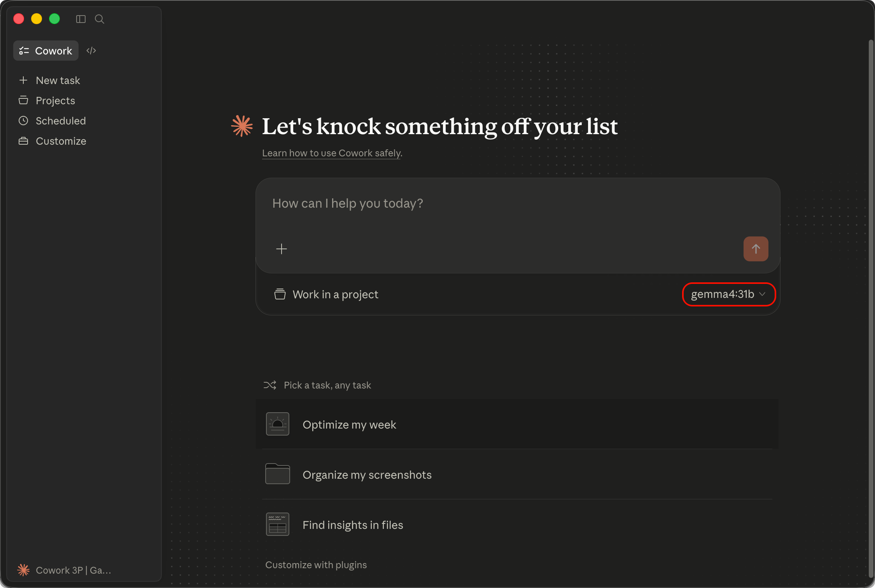875x588 pixels.
Task: Start a New task from sidebar
Action: pyautogui.click(x=58, y=80)
